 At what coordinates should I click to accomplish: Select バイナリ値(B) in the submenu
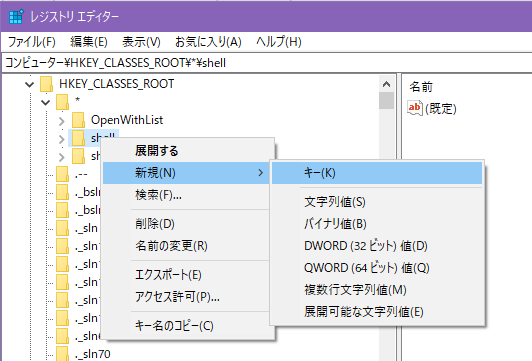(377, 224)
